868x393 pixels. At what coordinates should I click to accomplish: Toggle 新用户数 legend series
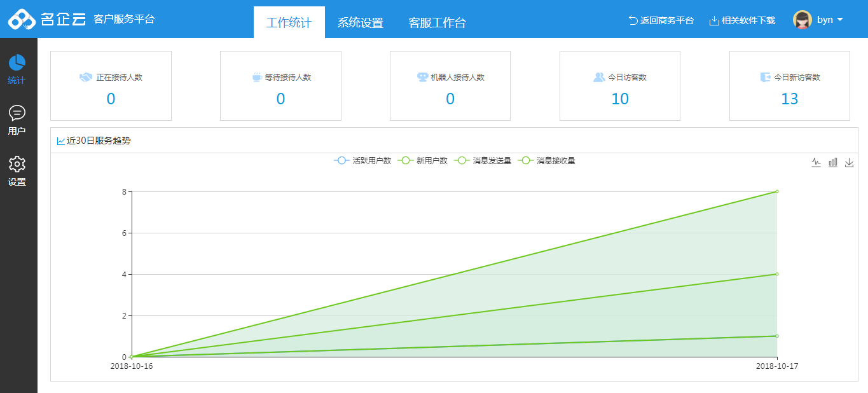[x=423, y=161]
